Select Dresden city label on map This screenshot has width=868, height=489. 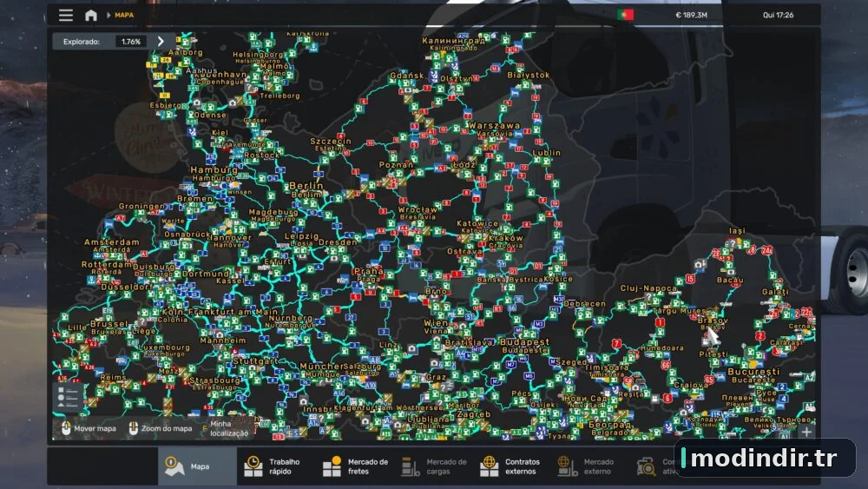point(338,242)
